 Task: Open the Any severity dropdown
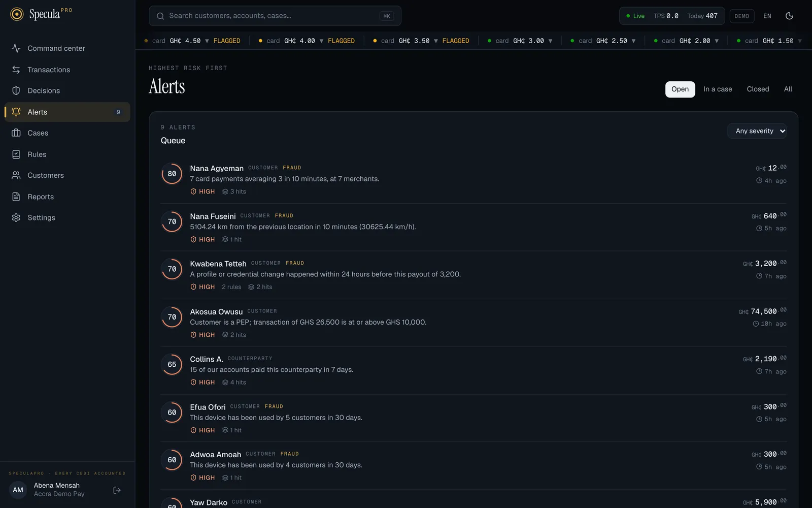[x=757, y=131]
